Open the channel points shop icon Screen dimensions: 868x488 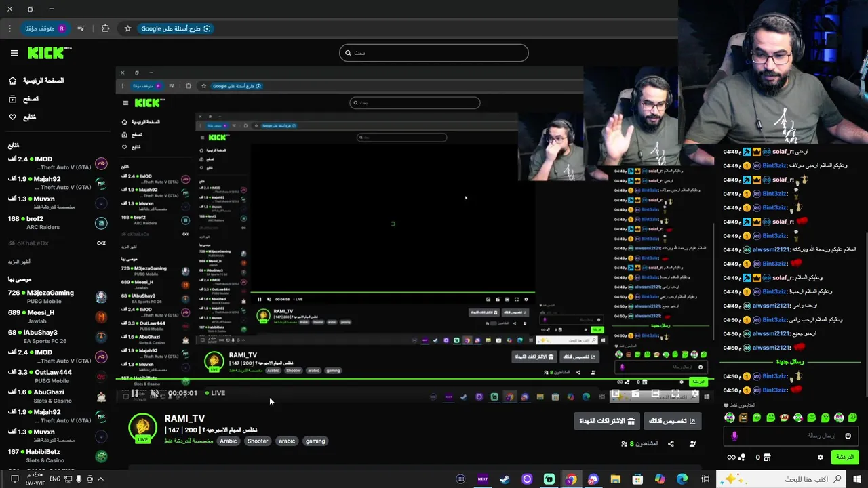(767, 457)
